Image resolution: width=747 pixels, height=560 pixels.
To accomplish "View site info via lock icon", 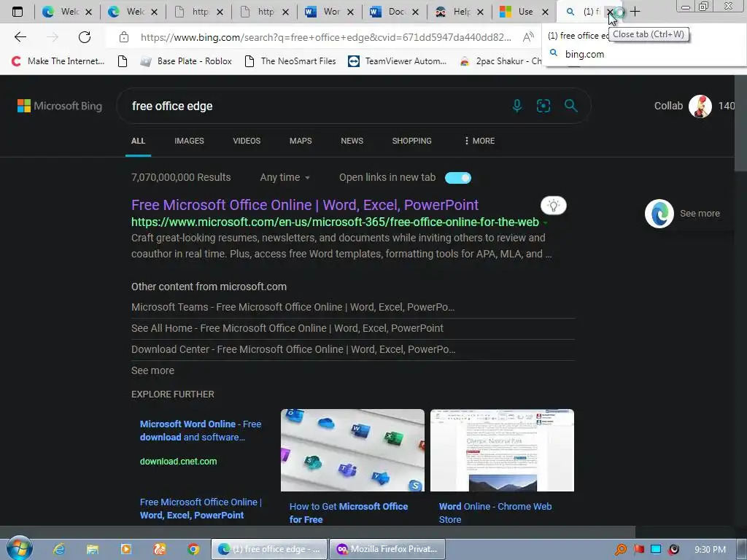I will [x=124, y=37].
